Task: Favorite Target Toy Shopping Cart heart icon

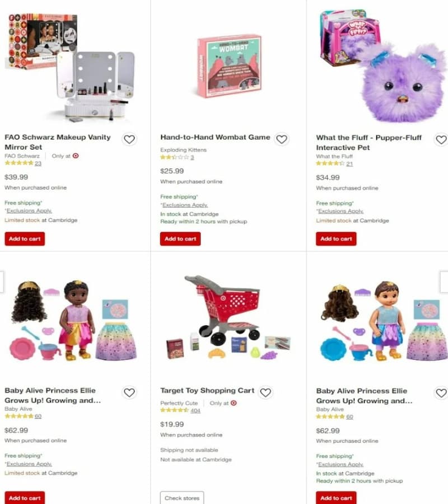Action: [x=265, y=393]
